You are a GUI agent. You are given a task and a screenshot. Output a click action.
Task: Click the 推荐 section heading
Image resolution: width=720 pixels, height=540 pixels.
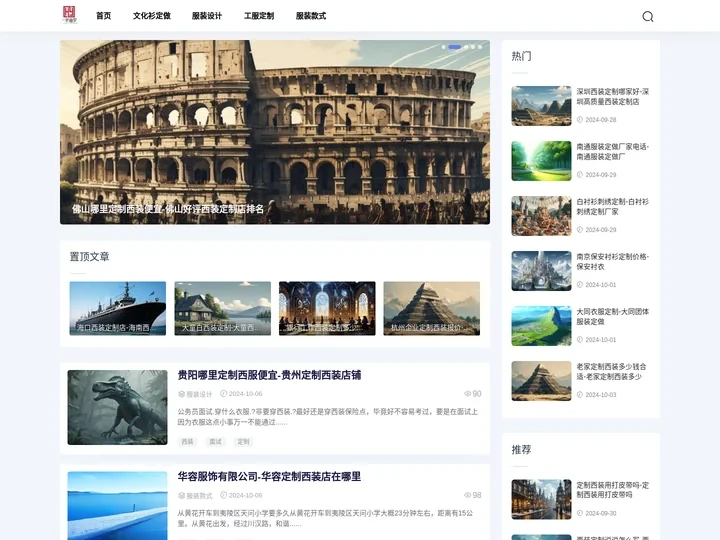tap(522, 450)
